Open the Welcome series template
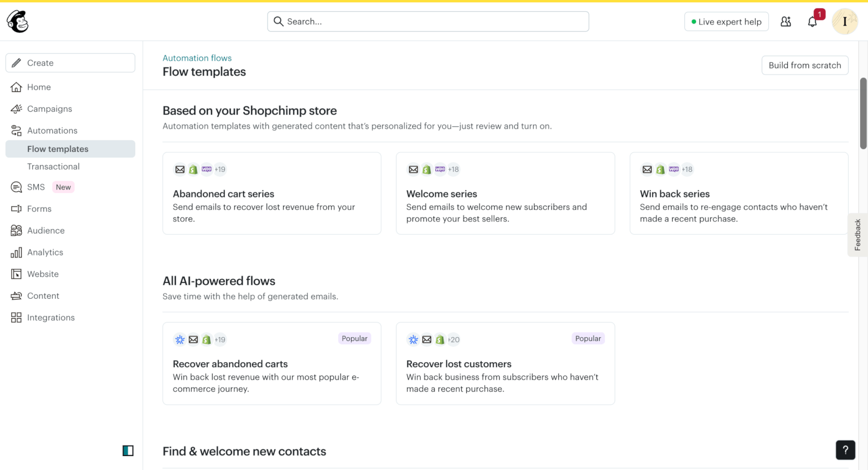Viewport: 868px width, 470px height. tap(505, 193)
